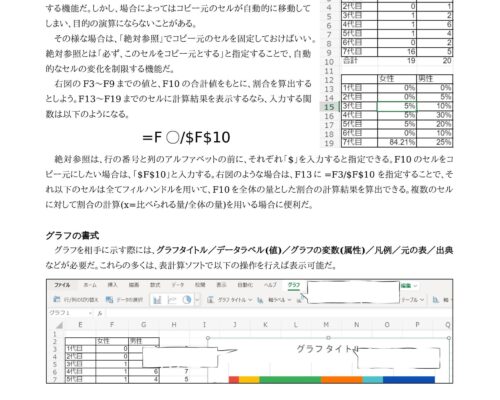Click the red segment of the stacked bar
The image size is (500, 400).
tap(234, 380)
